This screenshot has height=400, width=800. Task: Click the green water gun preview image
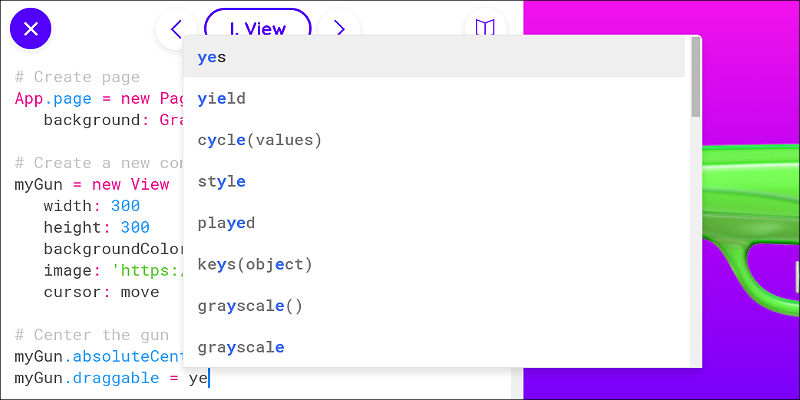pos(750,224)
